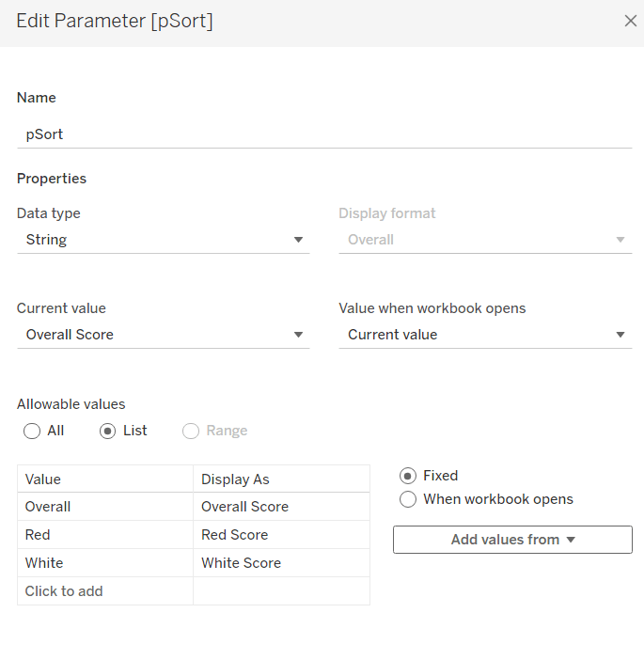
Task: Select the Red value cell
Action: [104, 535]
